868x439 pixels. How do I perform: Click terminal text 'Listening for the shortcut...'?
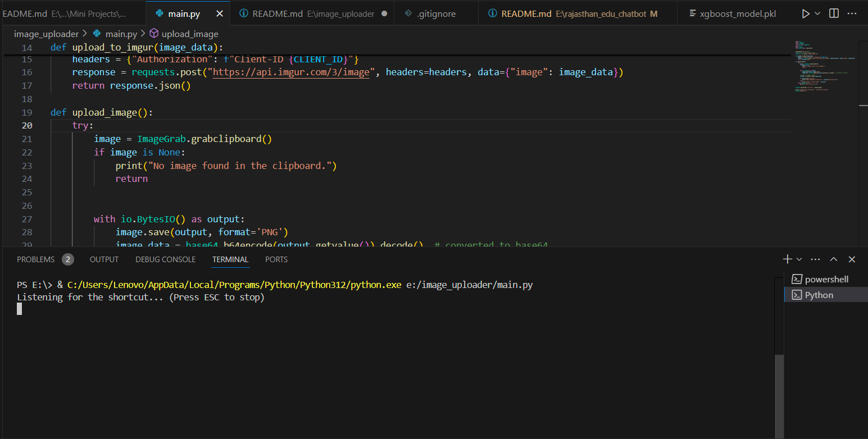pos(90,297)
